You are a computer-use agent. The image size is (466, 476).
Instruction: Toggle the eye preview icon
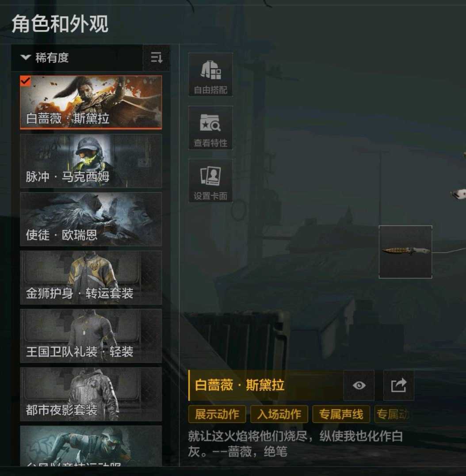click(x=359, y=385)
